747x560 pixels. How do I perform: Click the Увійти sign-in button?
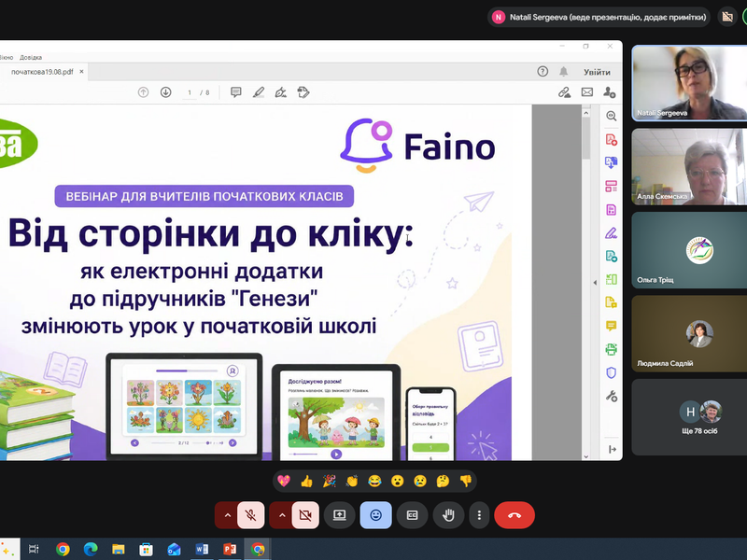pos(597,72)
